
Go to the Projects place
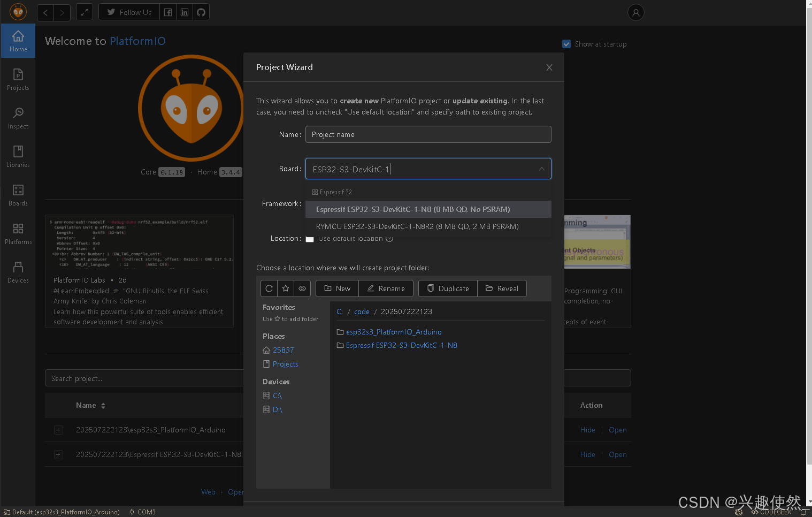point(285,364)
